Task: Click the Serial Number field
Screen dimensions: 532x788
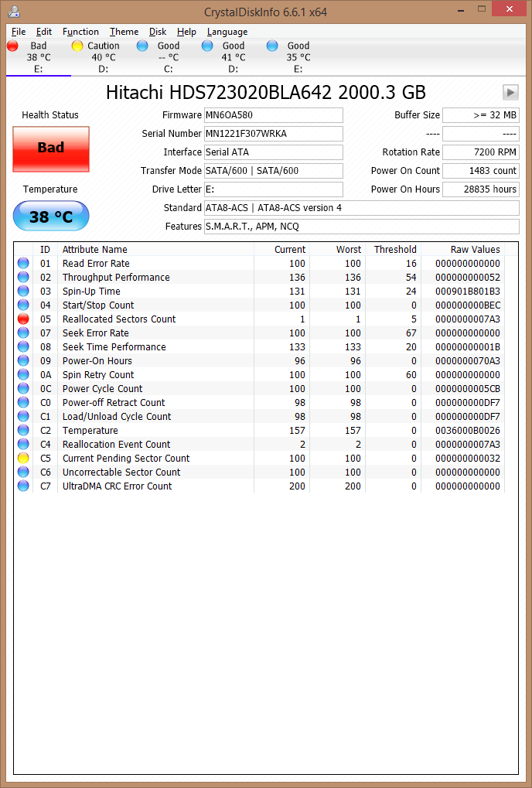Action: pos(273,134)
